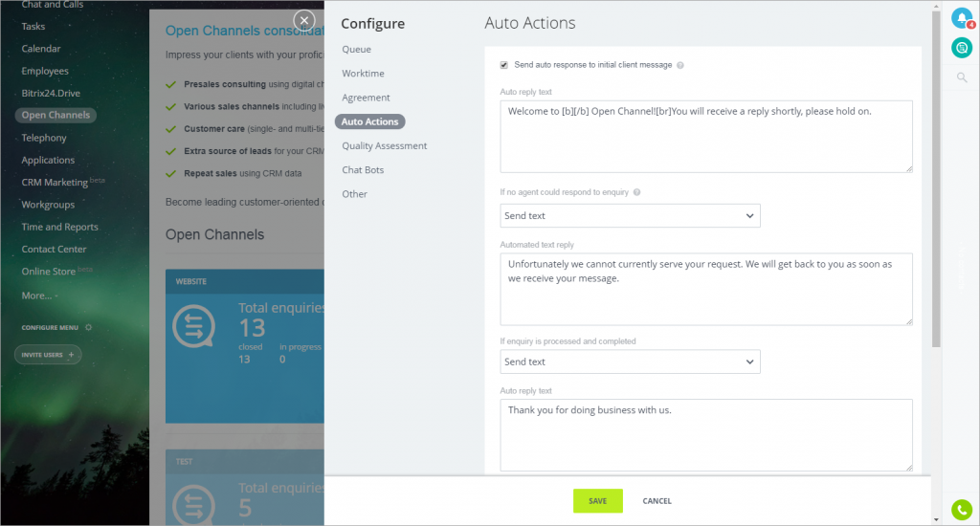Click the plus icon in Invite Users

(x=71, y=355)
